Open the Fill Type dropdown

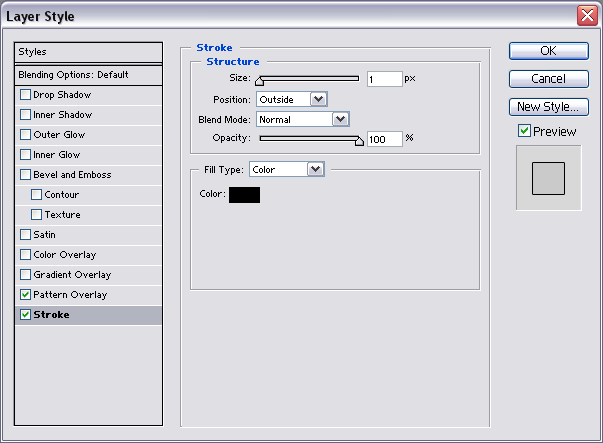click(287, 169)
